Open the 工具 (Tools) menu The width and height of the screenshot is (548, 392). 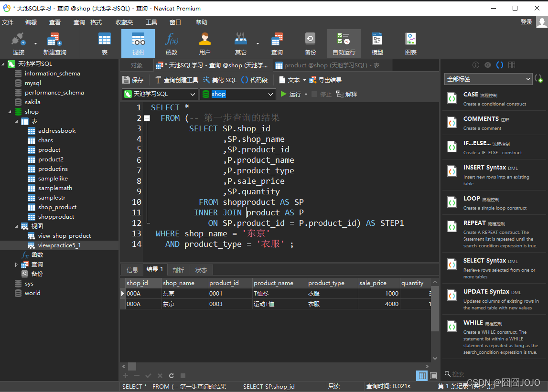coord(151,22)
